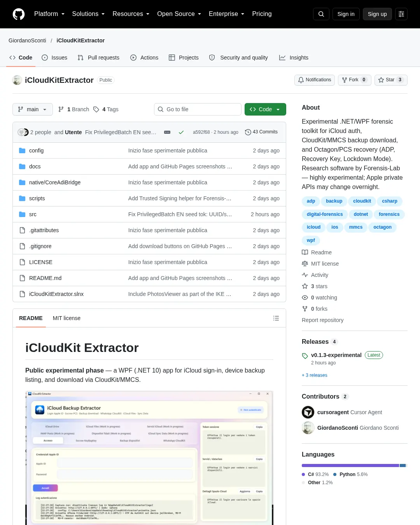Screen dimensions: 420x525
Task: Expand the Enterprise menu
Action: [x=226, y=14]
